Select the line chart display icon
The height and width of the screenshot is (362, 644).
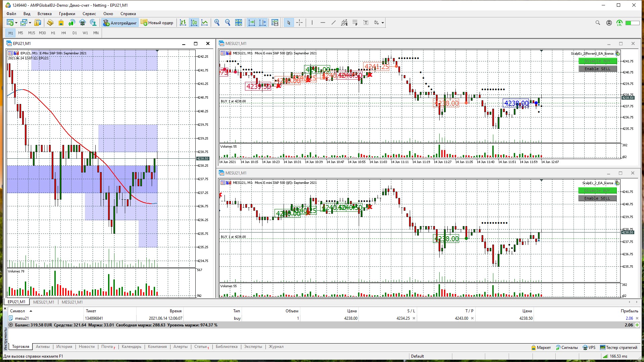click(204, 23)
